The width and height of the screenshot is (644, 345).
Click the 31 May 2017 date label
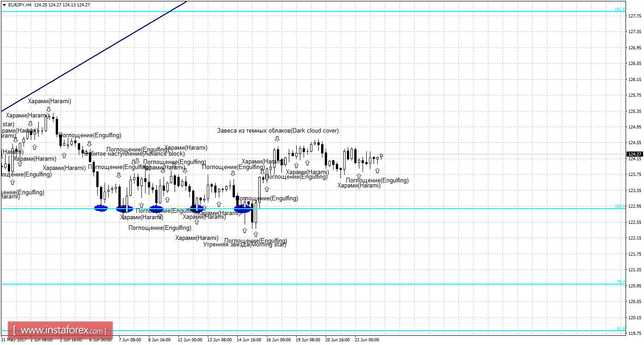tap(13, 340)
